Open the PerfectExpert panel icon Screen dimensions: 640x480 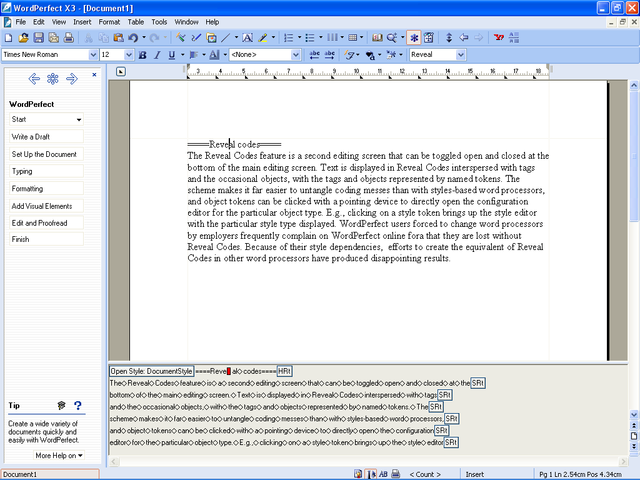[429, 38]
